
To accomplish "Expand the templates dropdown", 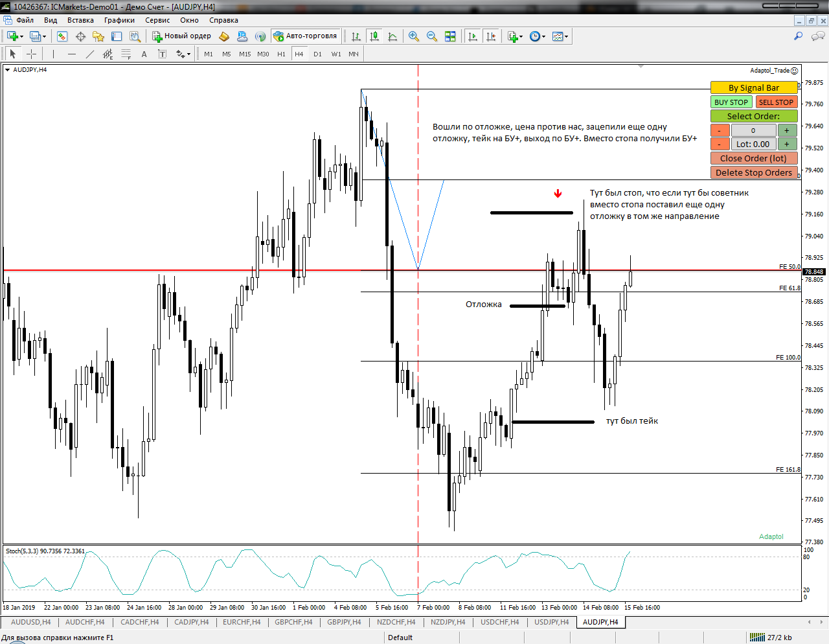I will 567,37.
